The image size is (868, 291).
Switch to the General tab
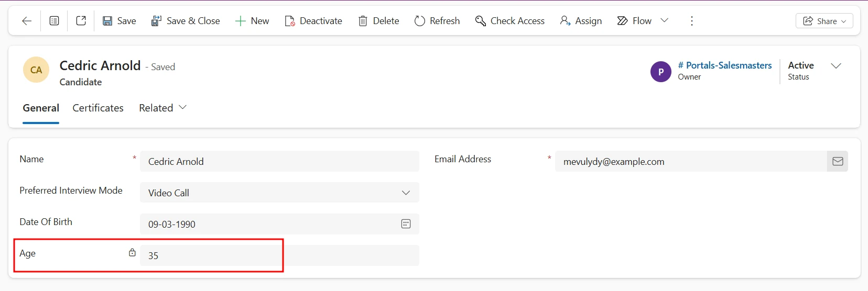click(41, 108)
